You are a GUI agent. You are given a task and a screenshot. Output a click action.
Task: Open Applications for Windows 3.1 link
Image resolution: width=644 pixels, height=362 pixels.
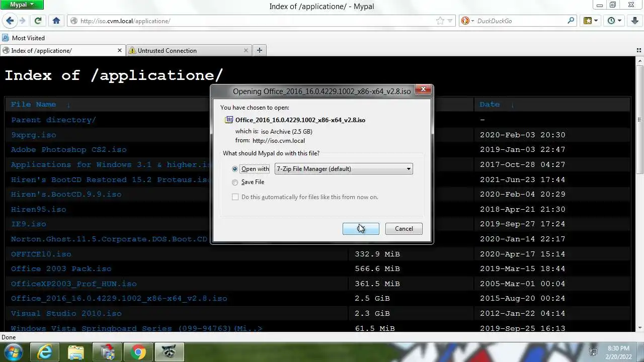[x=111, y=164]
